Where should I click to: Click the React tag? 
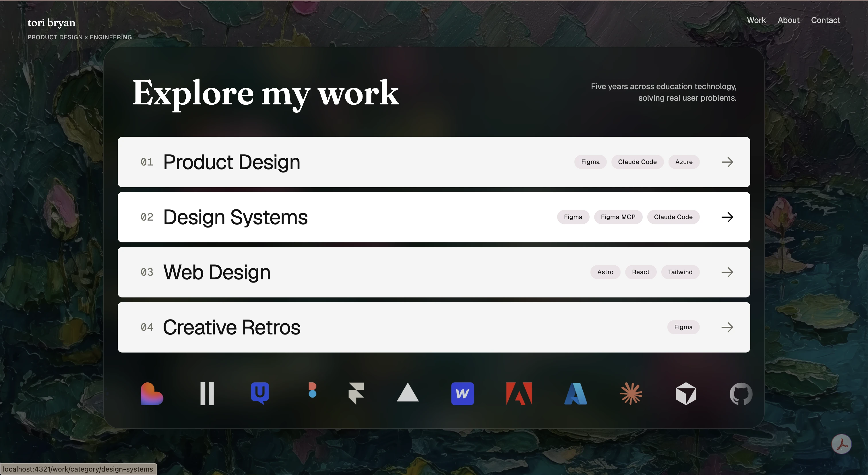pos(641,272)
